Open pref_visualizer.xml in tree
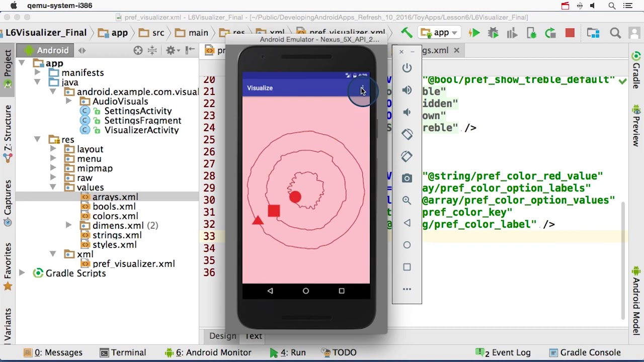The image size is (644, 362). click(x=133, y=264)
